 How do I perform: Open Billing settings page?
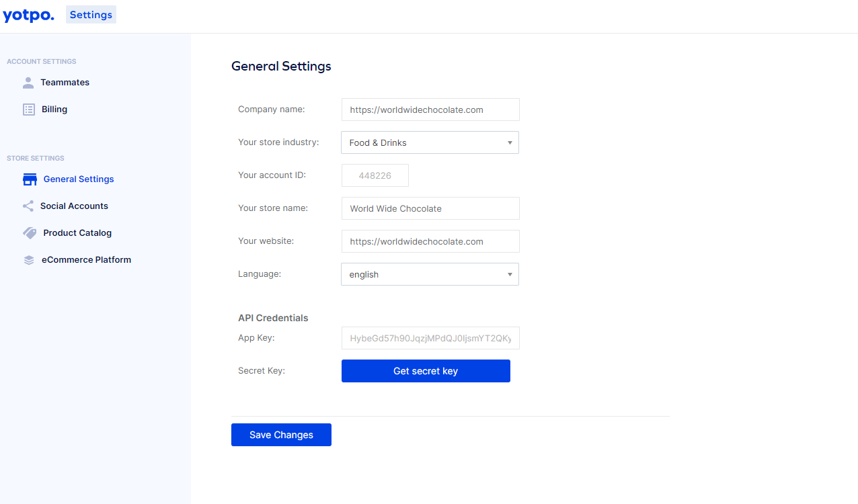(x=54, y=110)
